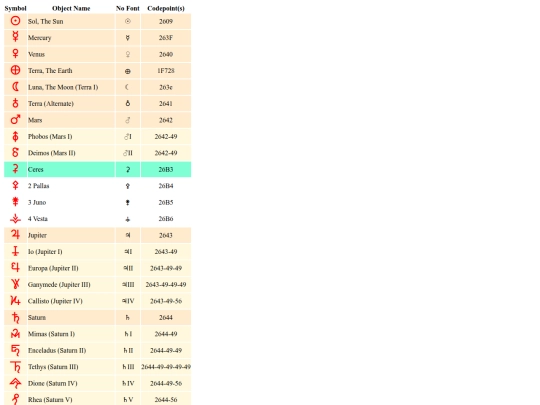The width and height of the screenshot is (540, 405).
Task: Click the red Mercury symbol
Action: click(15, 37)
